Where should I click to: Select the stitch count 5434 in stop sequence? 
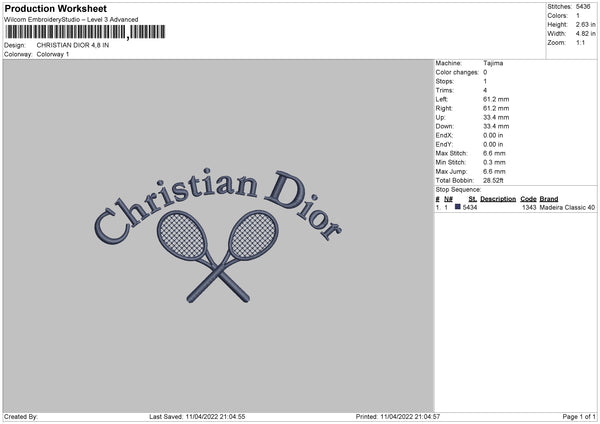tap(470, 207)
